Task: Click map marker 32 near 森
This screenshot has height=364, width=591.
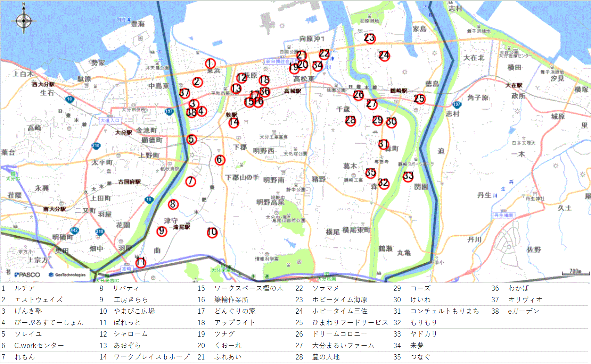Action: [383, 183]
